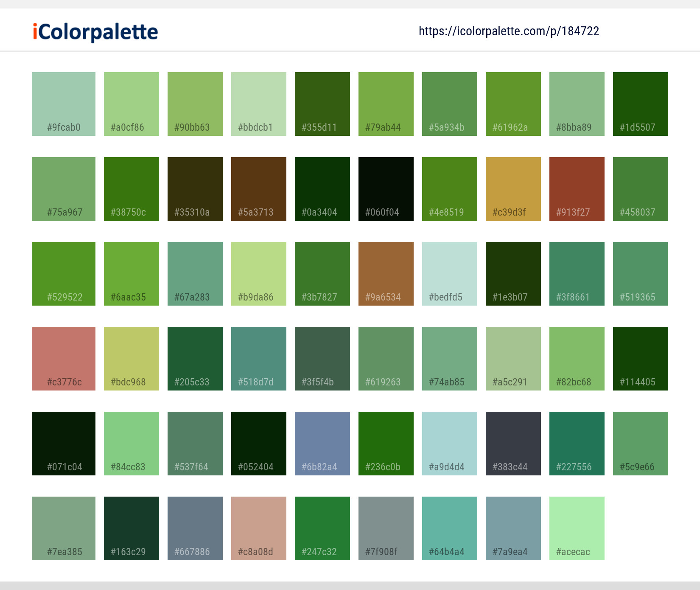
Task: Choose the #38750c swatch
Action: click(x=132, y=189)
